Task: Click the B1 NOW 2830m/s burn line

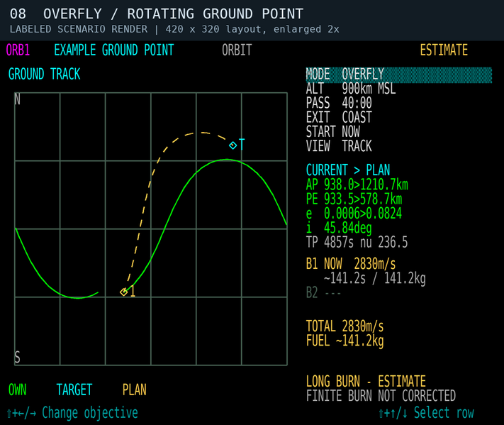Action: point(351,264)
